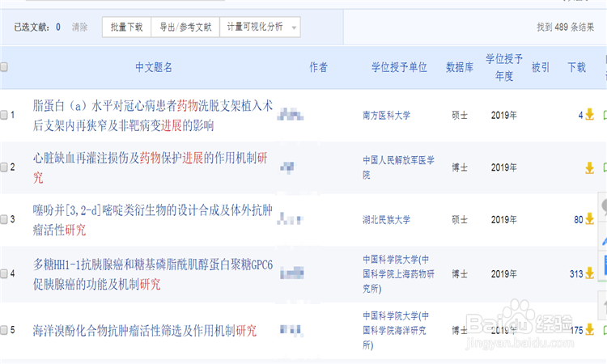Screen dimensions: 607x364
Task: Tick the checkbox for result 3
Action: point(4,219)
